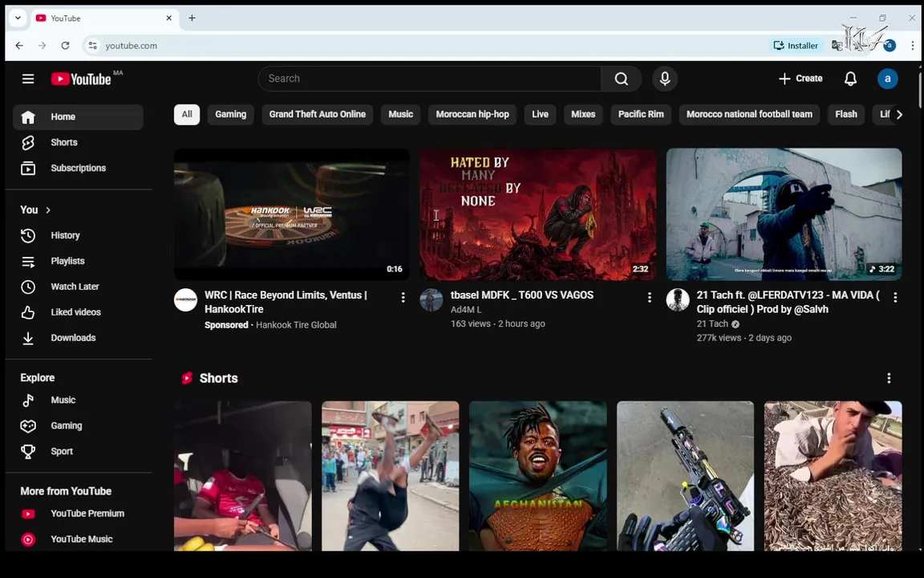Viewport: 924px width, 578px height.
Task: Open Gaming under Explore
Action: coord(78,425)
